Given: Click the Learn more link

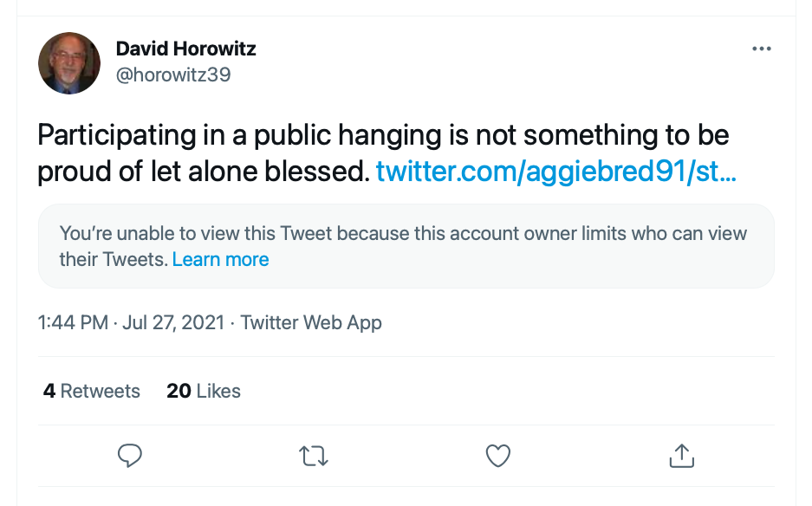Looking at the screenshot, I should [220, 259].
